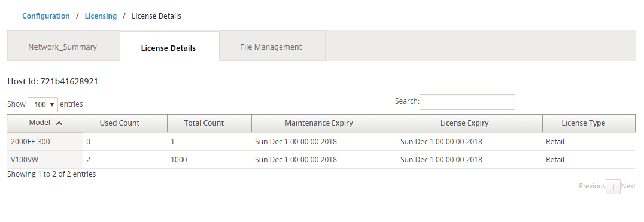Open the Show entries count dropdown
This screenshot has height=222, width=644.
pyautogui.click(x=42, y=105)
